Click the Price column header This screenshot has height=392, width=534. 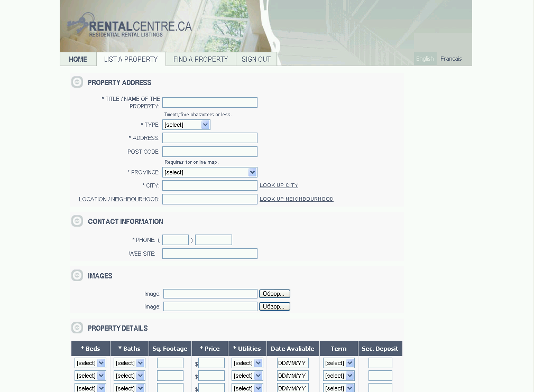pyautogui.click(x=210, y=349)
